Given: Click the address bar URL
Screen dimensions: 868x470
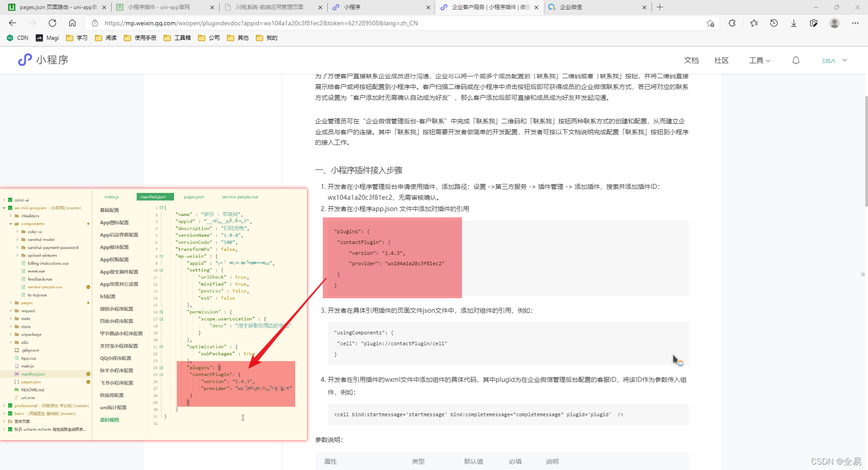Looking at the screenshot, I should 261,23.
